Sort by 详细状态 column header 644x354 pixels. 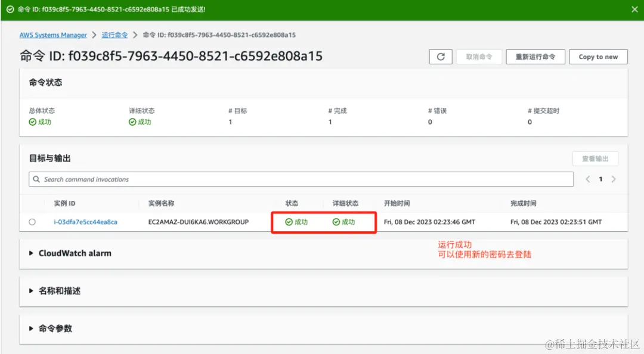pos(345,203)
